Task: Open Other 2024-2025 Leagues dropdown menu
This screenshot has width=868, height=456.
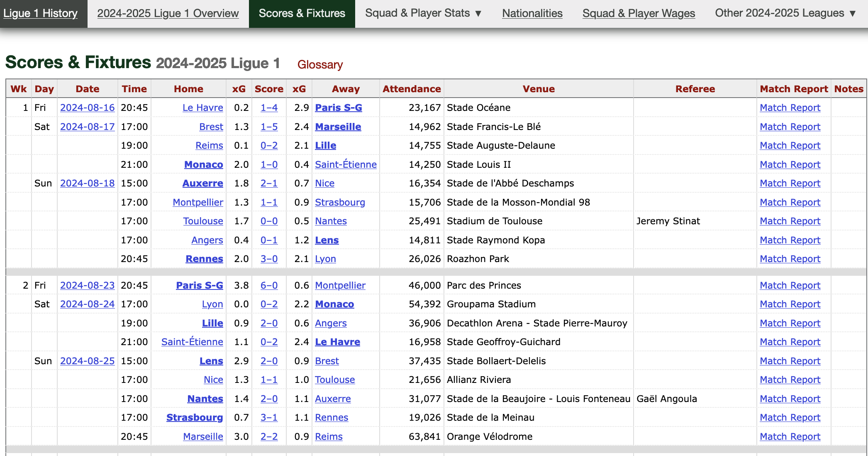Action: pos(785,13)
